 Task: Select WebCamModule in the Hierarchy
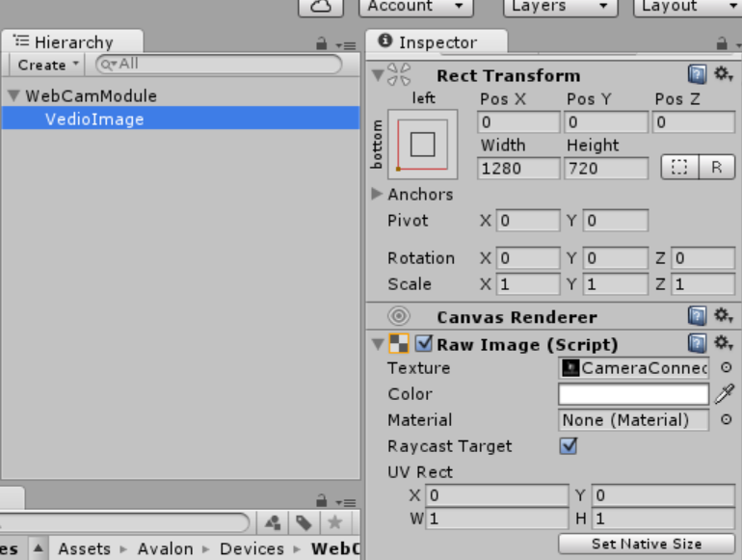(91, 96)
